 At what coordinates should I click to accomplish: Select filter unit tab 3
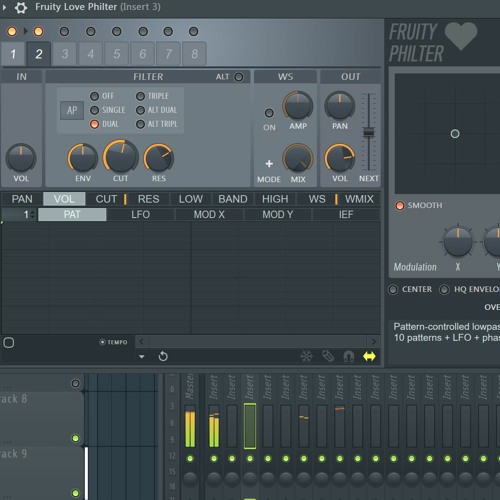pyautogui.click(x=65, y=54)
